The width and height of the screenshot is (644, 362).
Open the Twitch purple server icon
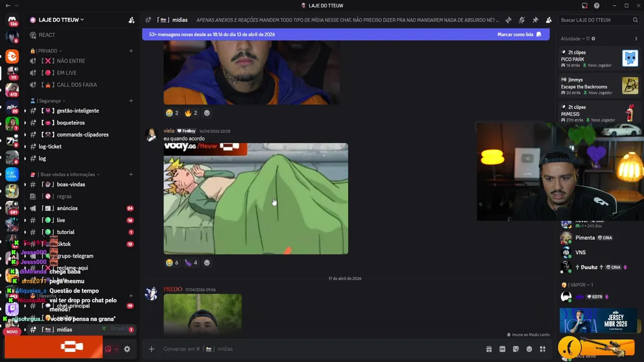[12, 308]
